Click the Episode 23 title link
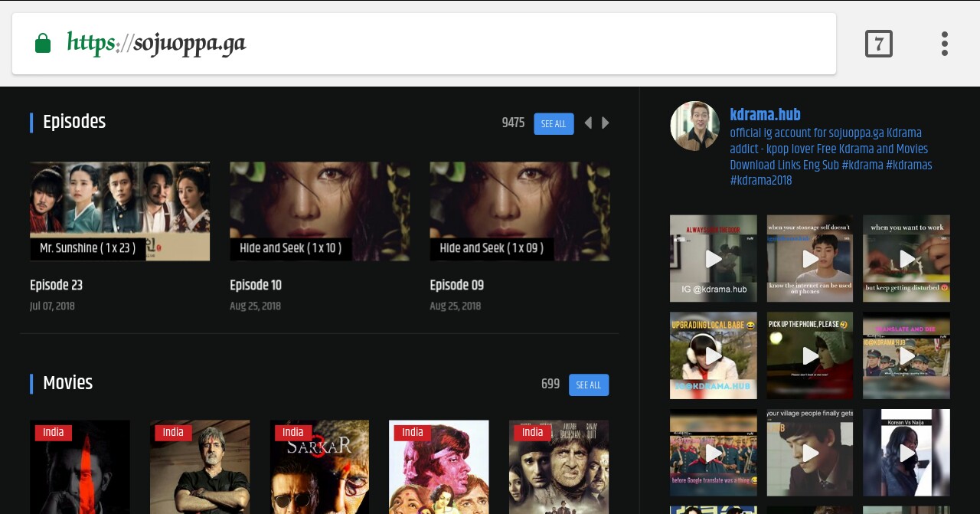The width and height of the screenshot is (980, 514). point(56,285)
